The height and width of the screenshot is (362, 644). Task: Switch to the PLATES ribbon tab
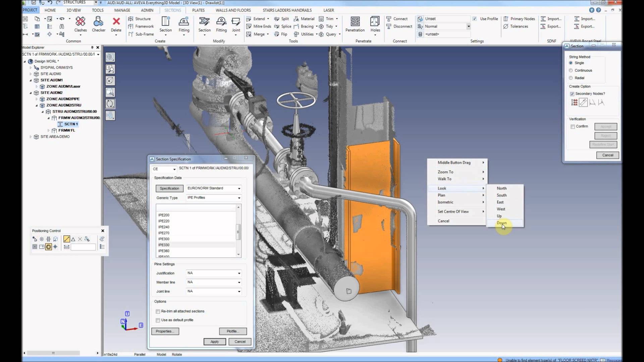198,10
